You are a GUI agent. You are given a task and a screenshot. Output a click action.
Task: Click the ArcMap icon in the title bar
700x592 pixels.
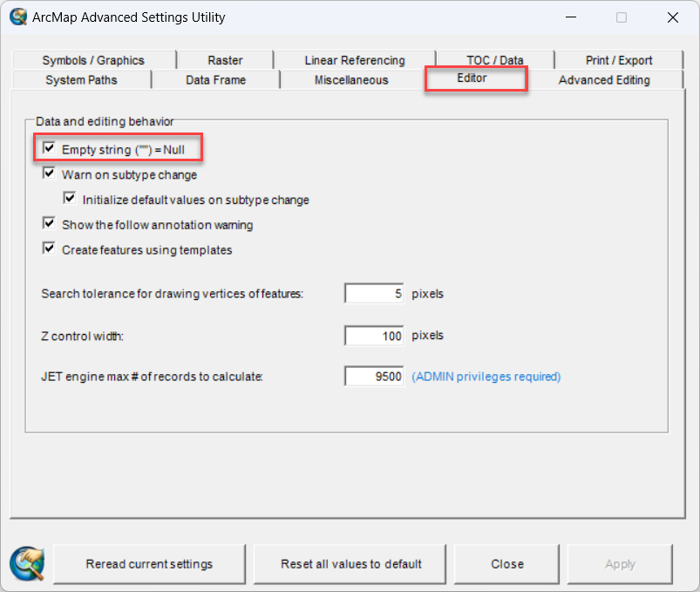point(19,17)
